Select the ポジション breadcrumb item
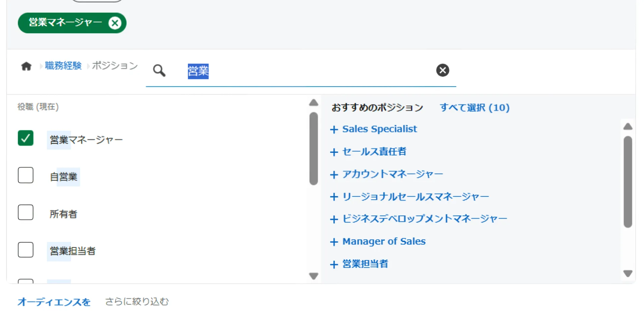644x314 pixels. coord(115,66)
